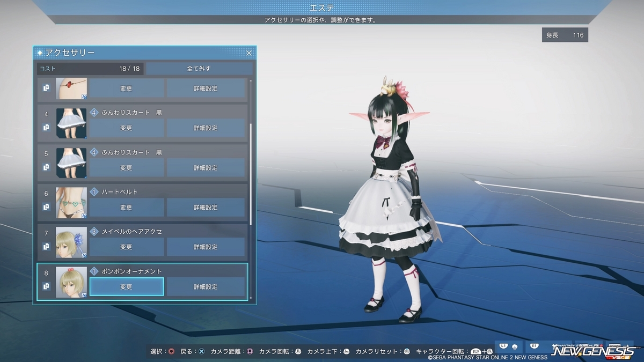Click the 身長 116 height readout
The height and width of the screenshot is (362, 644).
pyautogui.click(x=565, y=35)
